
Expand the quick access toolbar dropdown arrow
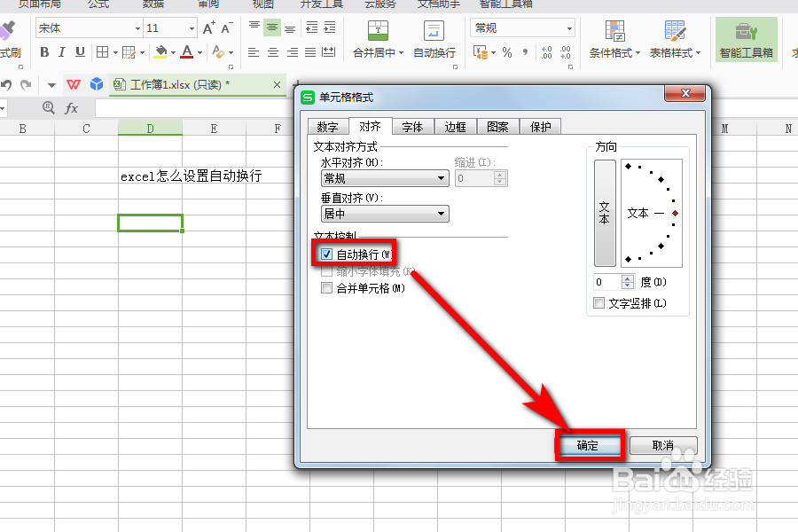tap(51, 85)
